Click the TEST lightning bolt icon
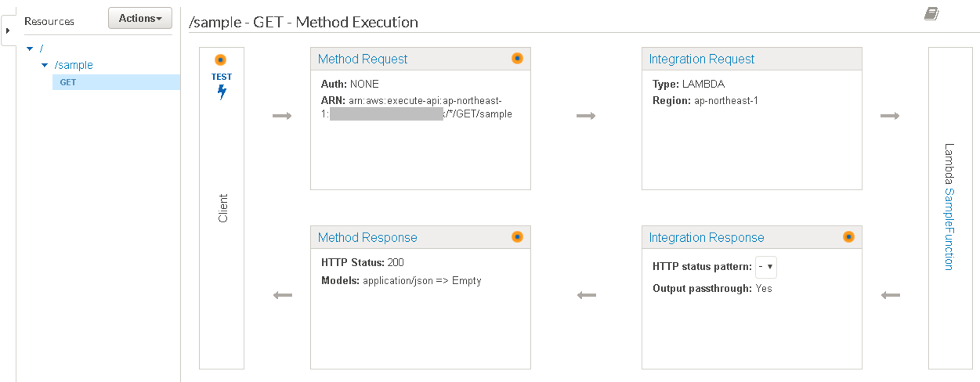This screenshot has height=382, width=980. pyautogui.click(x=222, y=92)
